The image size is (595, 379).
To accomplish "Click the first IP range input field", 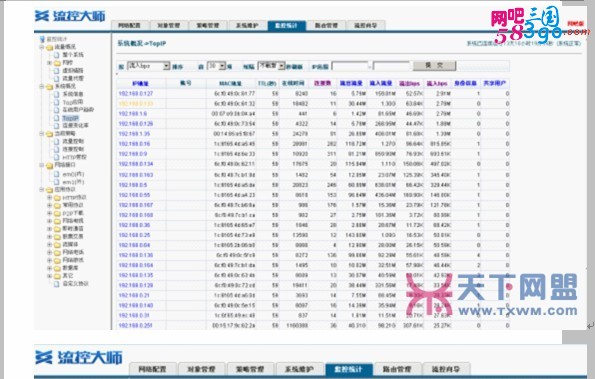I will tap(350, 66).
